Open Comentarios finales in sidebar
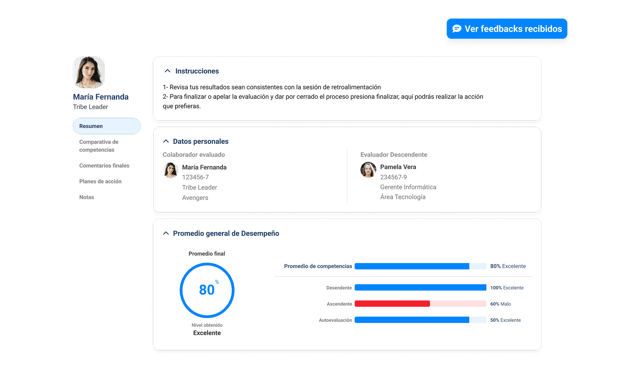 click(x=104, y=166)
